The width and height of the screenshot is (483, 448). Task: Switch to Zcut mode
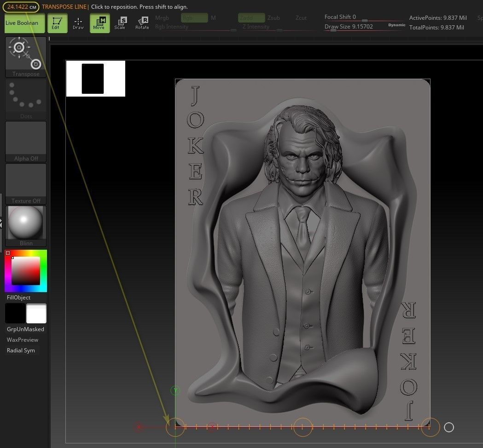click(301, 18)
